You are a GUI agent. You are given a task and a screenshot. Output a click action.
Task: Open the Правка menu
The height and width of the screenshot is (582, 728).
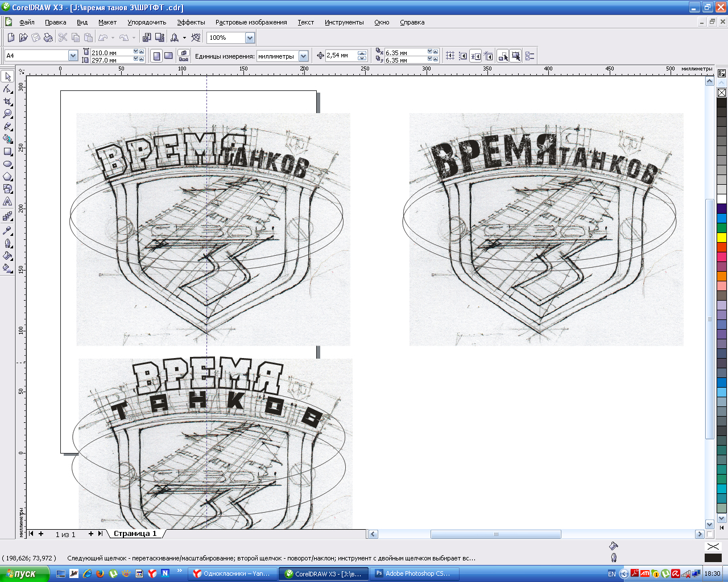(x=55, y=22)
